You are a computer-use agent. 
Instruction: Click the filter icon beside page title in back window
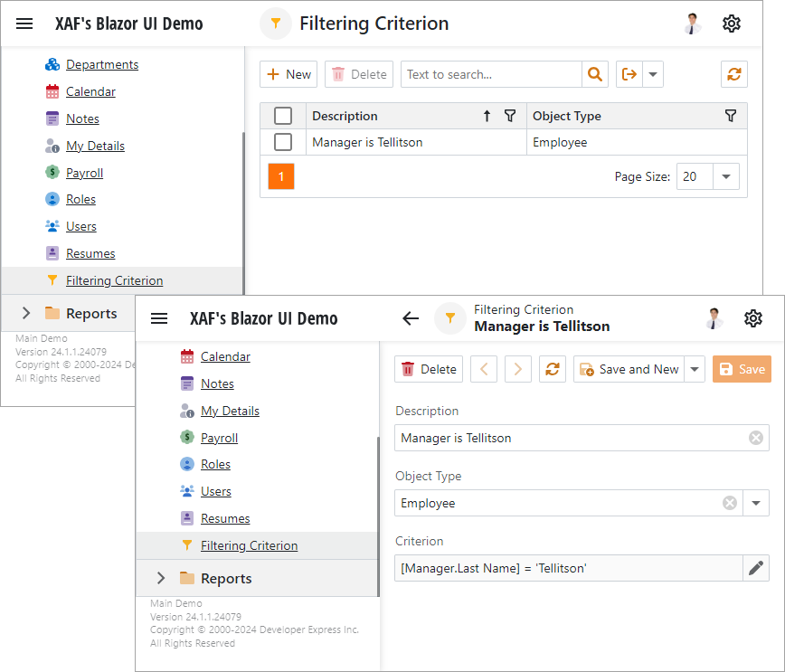(x=275, y=24)
